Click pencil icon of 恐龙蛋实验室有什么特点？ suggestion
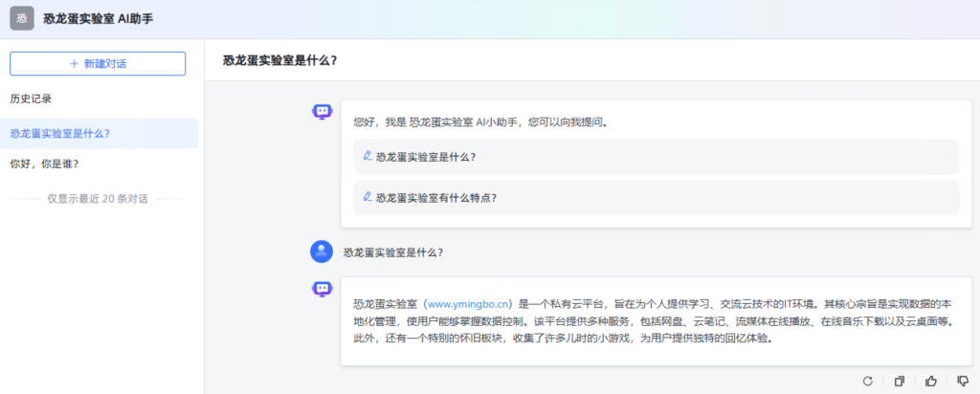980x394 pixels. (367, 197)
